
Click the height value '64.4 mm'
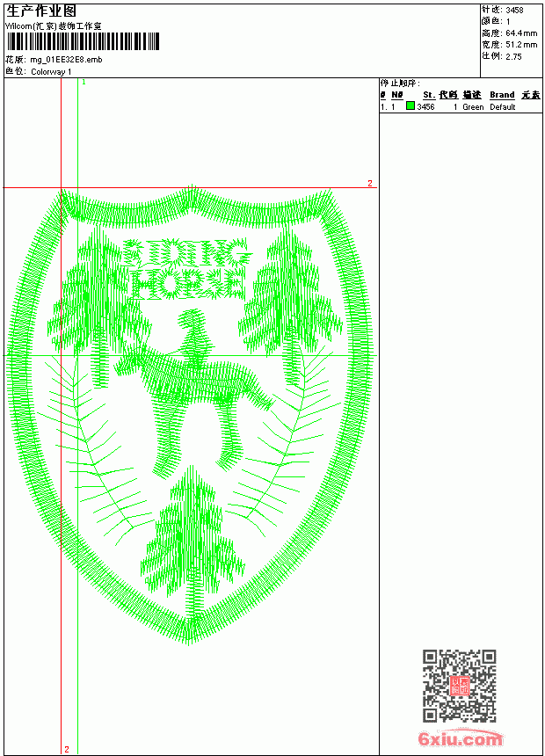point(521,33)
